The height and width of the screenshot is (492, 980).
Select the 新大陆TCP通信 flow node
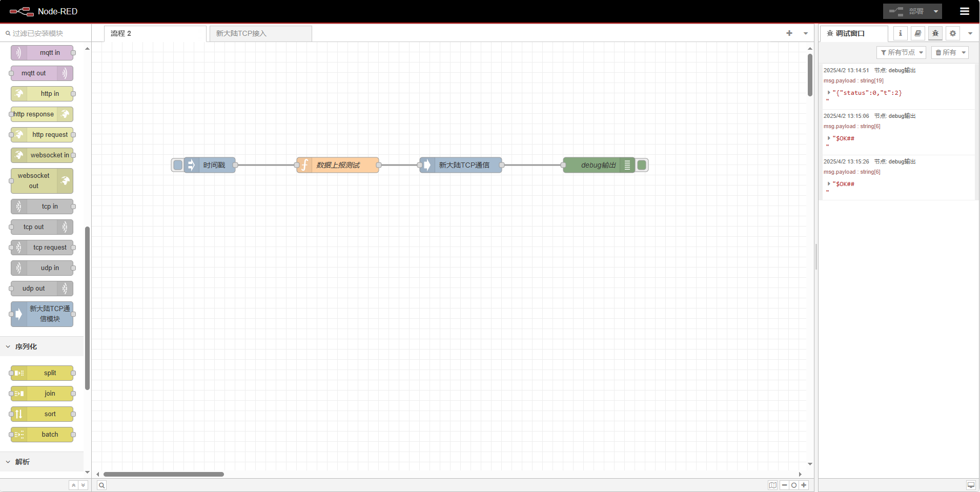[x=461, y=165]
